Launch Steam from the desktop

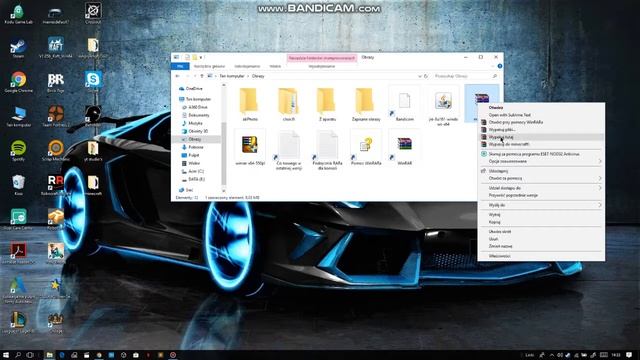(18, 48)
